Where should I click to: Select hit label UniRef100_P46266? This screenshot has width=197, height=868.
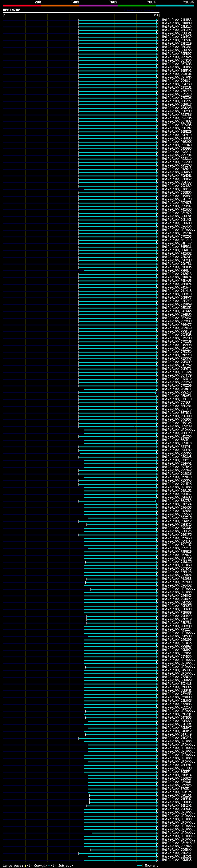(177, 142)
